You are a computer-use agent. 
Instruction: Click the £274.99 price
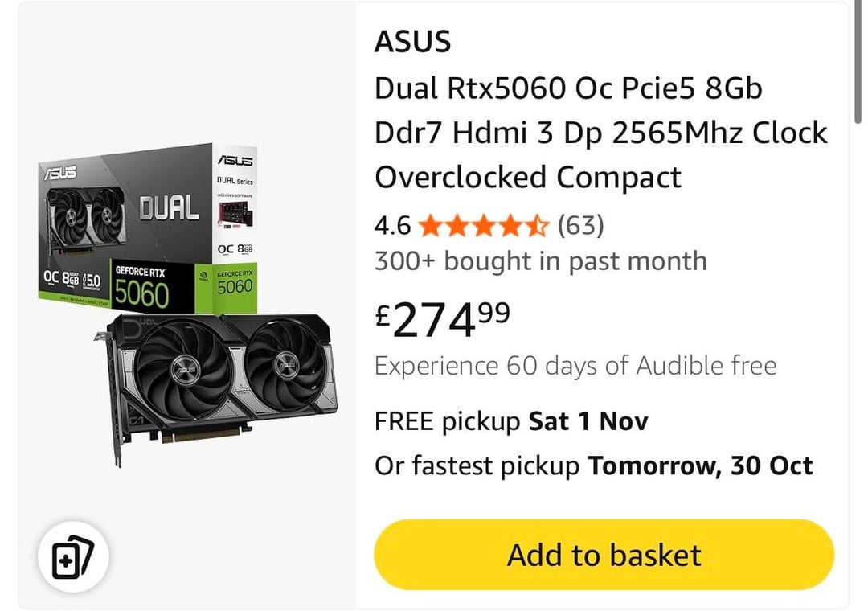coord(443,319)
